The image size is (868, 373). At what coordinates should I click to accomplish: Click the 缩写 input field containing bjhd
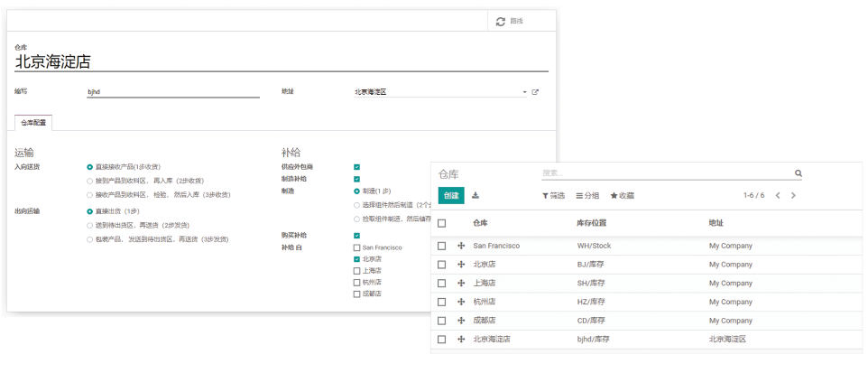160,92
